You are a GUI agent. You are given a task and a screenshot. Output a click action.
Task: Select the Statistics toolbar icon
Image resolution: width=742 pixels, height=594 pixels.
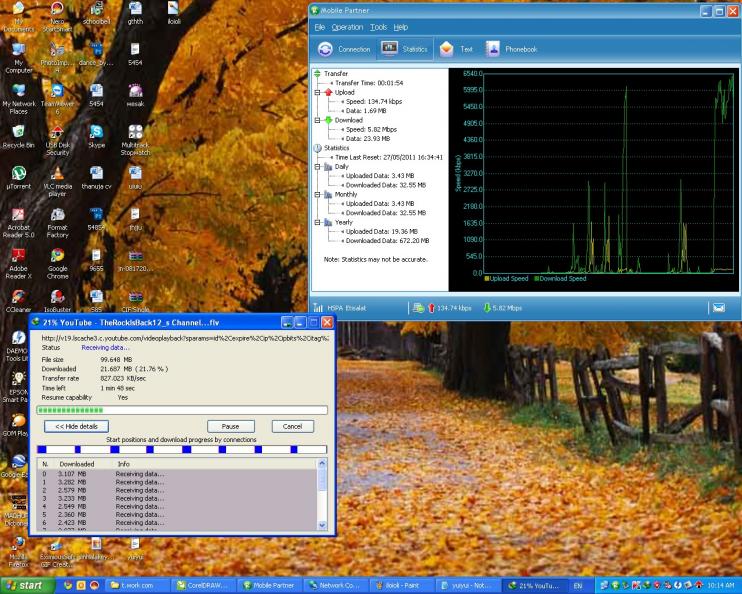pyautogui.click(x=405, y=49)
